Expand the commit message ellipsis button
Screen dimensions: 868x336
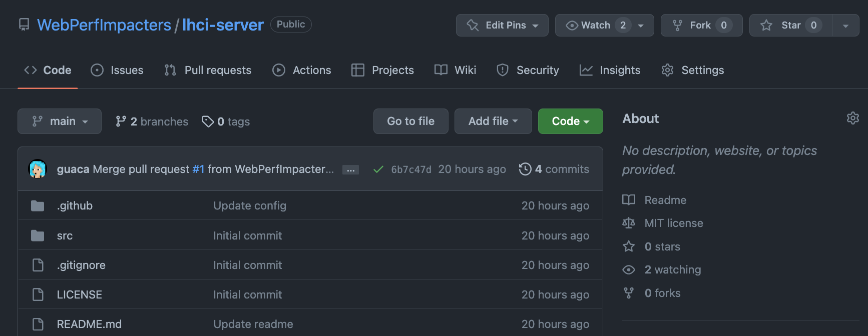click(350, 170)
